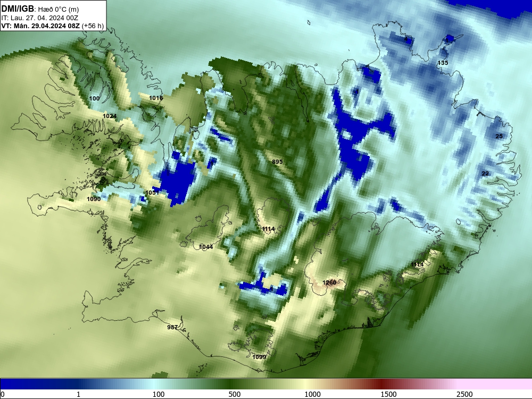532x399 pixels.
Task: Click the 1051 height label on map
Action: tap(152, 193)
